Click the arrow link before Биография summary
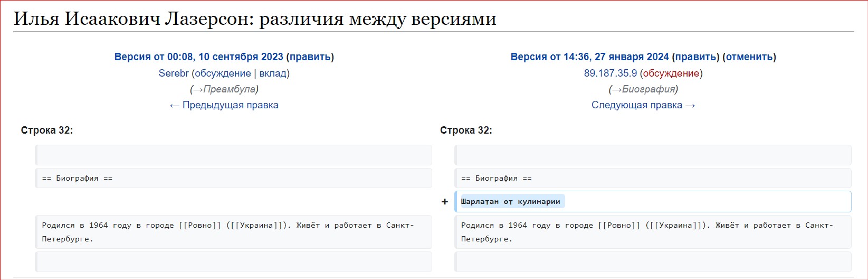This screenshot has height=280, width=868. pos(616,89)
